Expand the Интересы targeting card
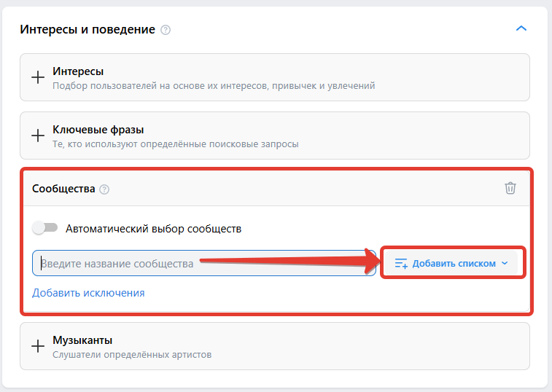This screenshot has height=392, width=552. point(275,77)
